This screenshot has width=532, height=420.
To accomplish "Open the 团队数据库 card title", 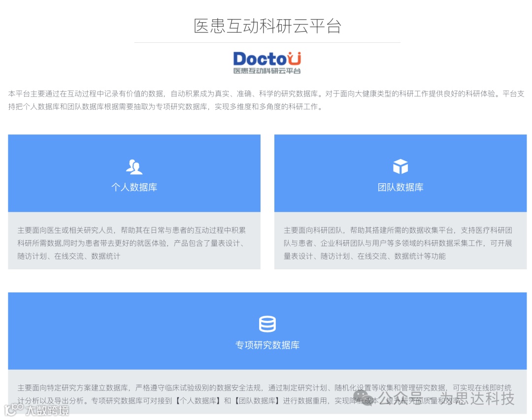I will pyautogui.click(x=400, y=187).
